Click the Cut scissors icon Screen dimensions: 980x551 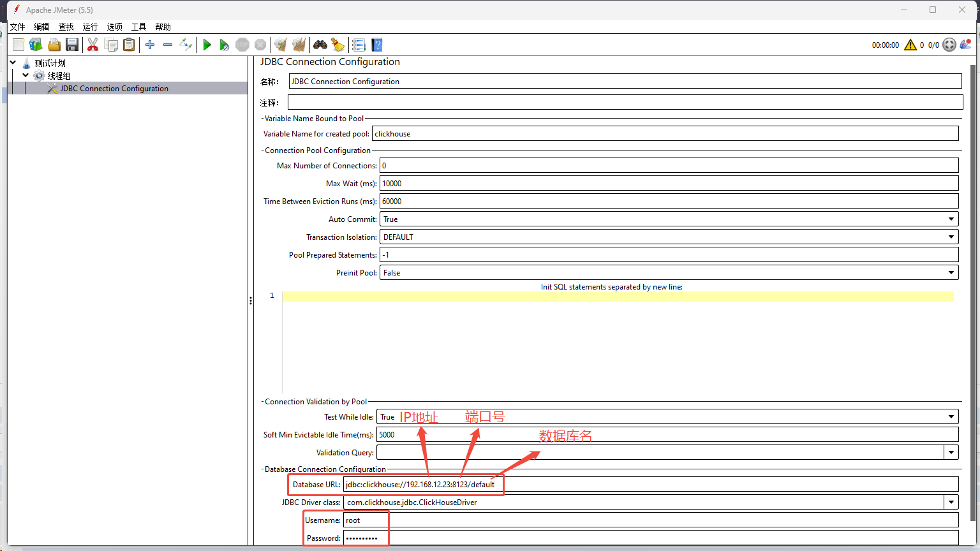coord(93,45)
